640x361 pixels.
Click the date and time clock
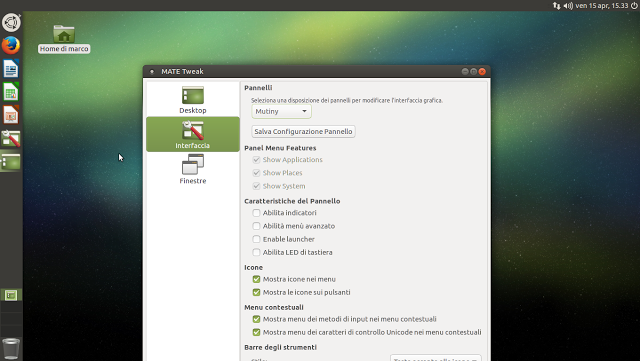[602, 6]
